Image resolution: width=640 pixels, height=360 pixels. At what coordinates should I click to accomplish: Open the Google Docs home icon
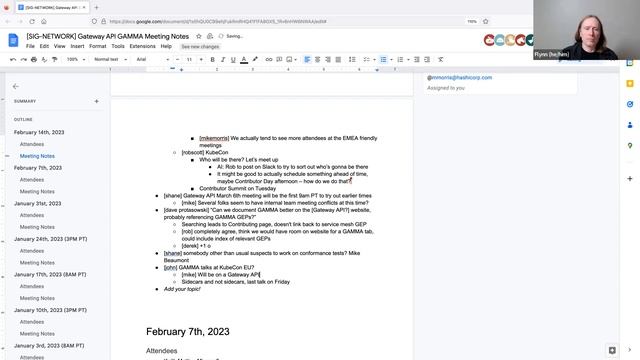(x=13, y=40)
